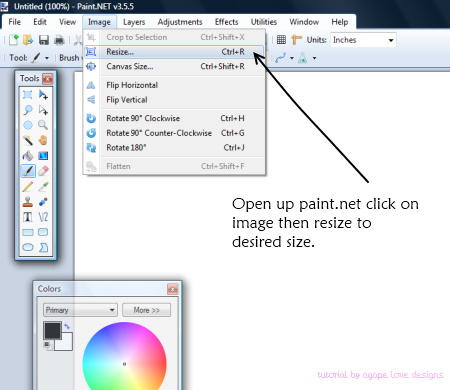Screen dimensions: 450x390
Task: Select the Zoom magnifier tool
Action: 43,125
